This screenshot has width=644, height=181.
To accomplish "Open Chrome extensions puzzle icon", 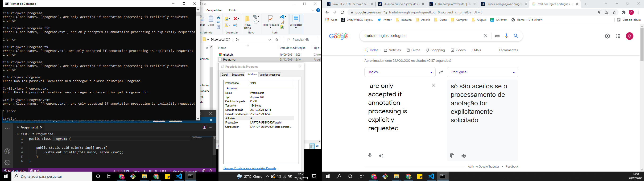I will (x=623, y=12).
